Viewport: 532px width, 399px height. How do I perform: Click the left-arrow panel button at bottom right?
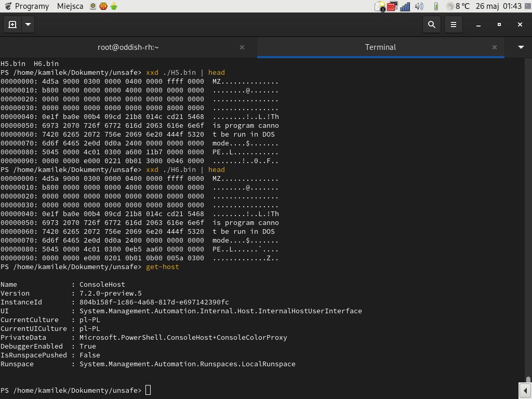(525, 391)
